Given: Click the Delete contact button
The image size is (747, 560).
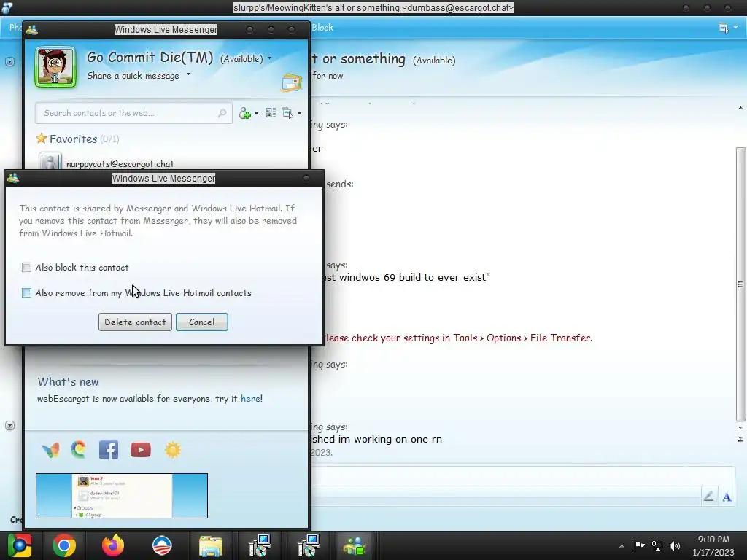Looking at the screenshot, I should click(135, 322).
